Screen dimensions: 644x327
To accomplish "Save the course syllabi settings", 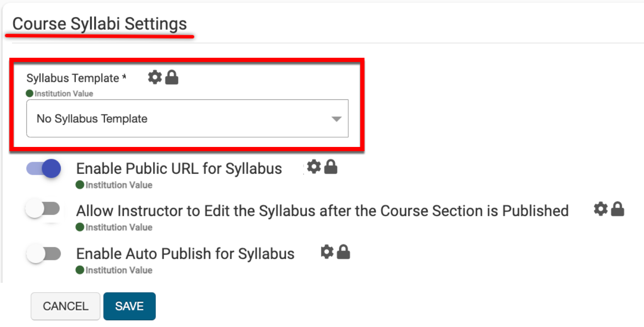I will [x=129, y=306].
